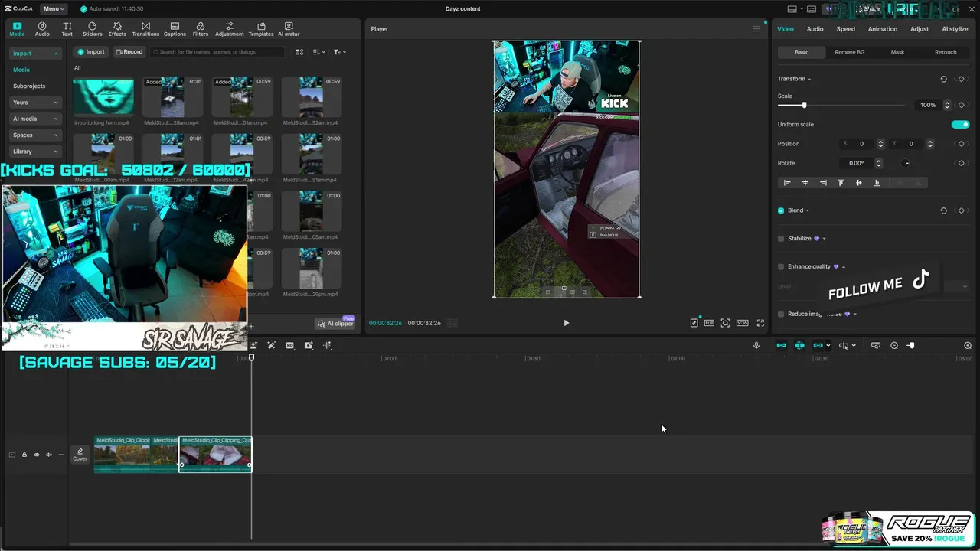This screenshot has height=551, width=980.
Task: Click the microphone voiceover icon
Action: point(756,346)
